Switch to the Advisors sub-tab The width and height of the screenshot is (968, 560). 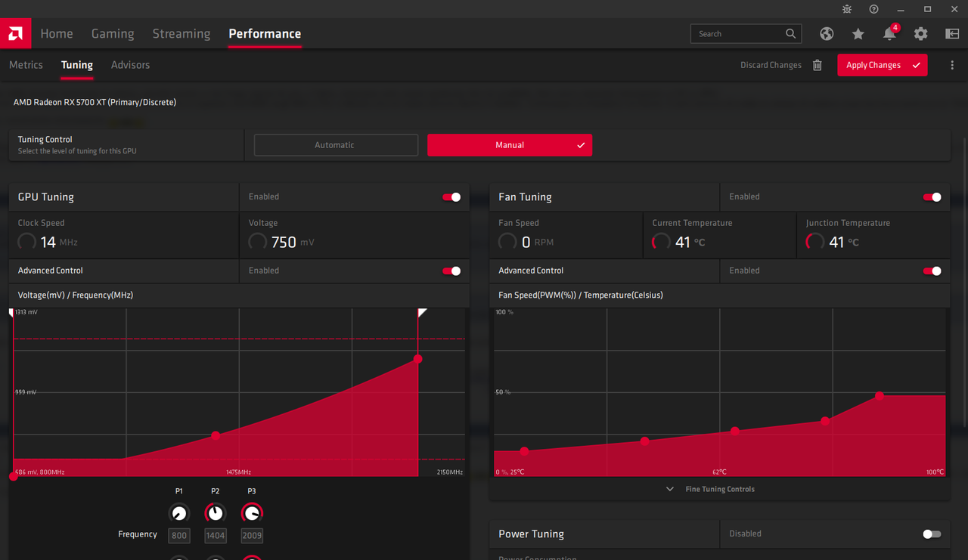pyautogui.click(x=130, y=65)
